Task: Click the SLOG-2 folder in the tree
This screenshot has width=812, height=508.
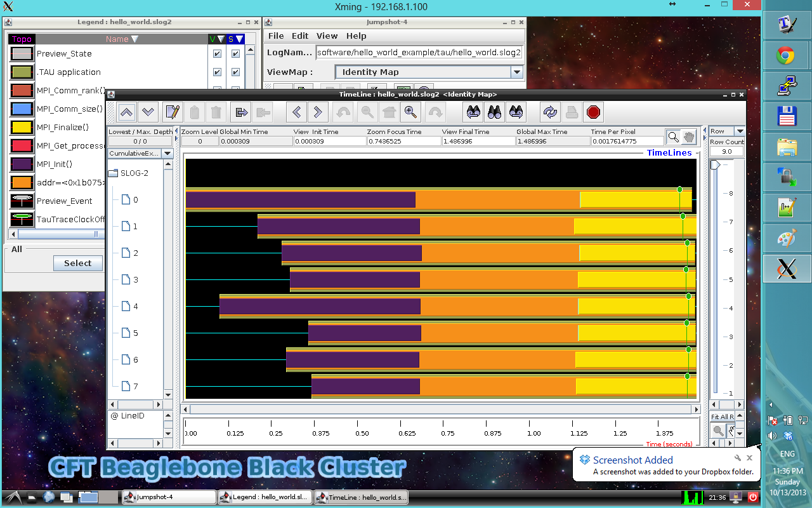Action: coord(128,173)
